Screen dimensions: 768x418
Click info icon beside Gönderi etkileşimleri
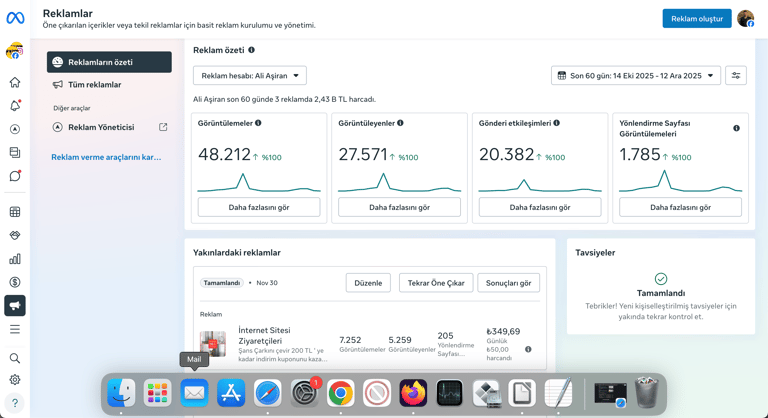[x=556, y=123]
